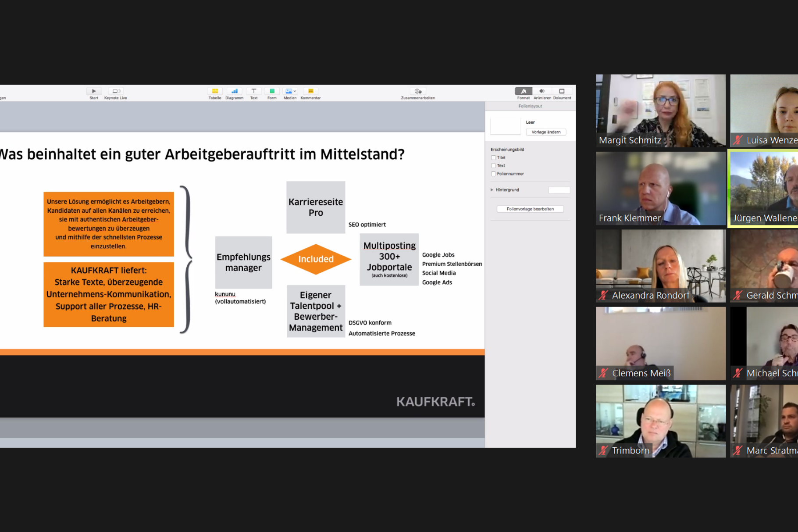Screen dimensions: 798x532
Task: Click the Zusammenarbeiten collaborate icon
Action: [x=418, y=91]
